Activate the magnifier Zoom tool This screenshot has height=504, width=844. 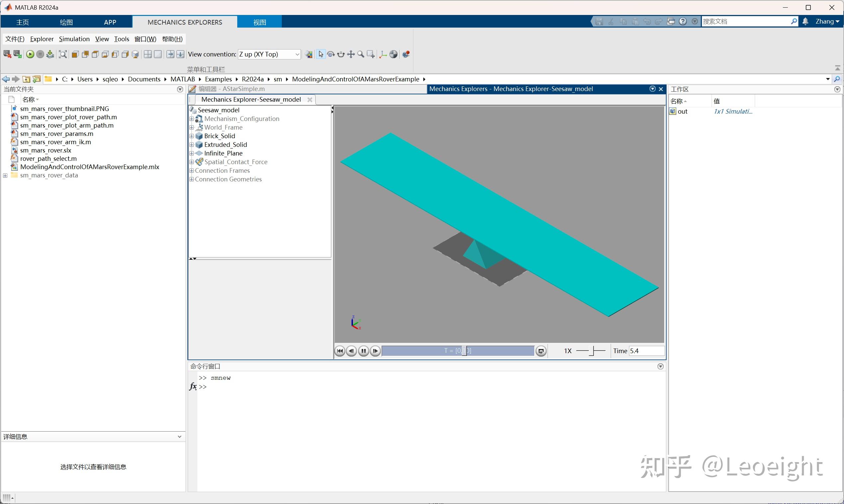click(x=361, y=54)
